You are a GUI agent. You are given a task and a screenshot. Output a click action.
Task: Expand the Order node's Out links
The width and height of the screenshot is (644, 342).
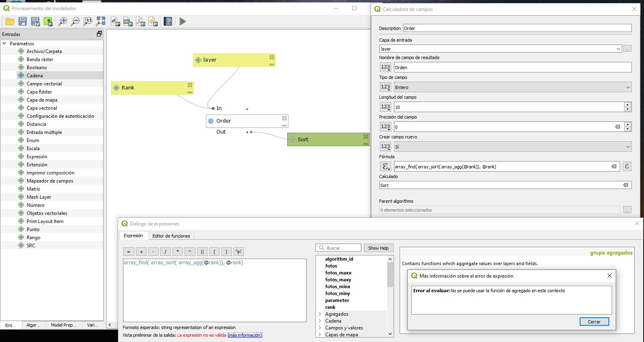[247, 132]
